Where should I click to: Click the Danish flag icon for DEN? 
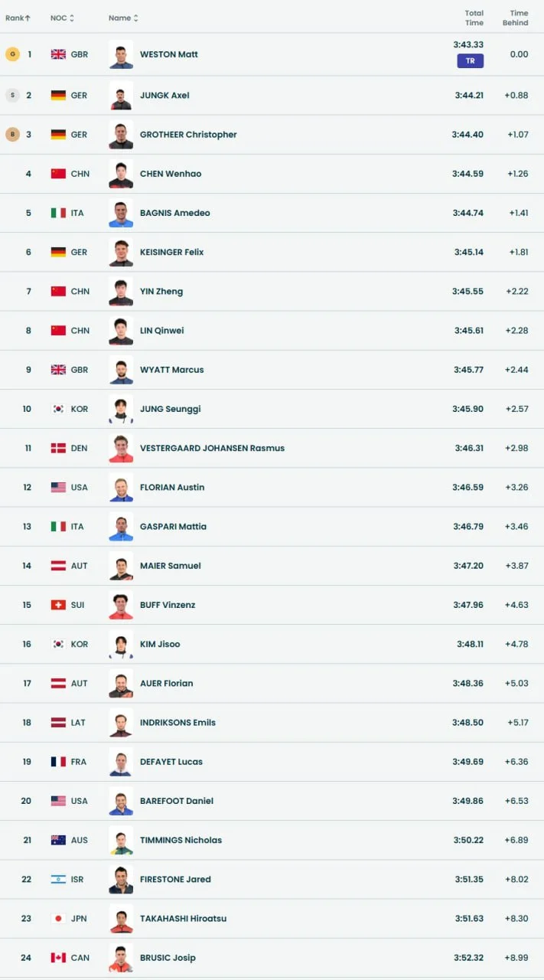point(58,448)
